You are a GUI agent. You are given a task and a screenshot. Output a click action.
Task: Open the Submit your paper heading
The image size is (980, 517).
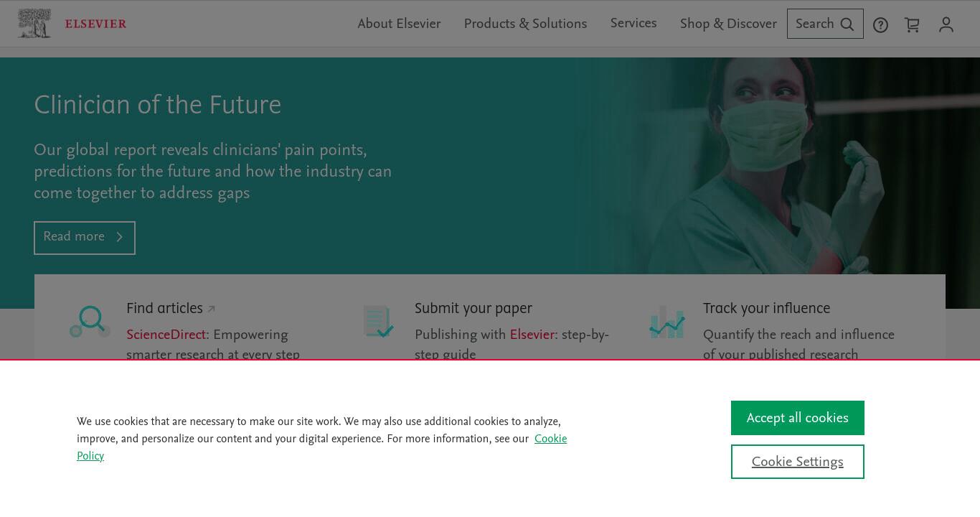473,309
